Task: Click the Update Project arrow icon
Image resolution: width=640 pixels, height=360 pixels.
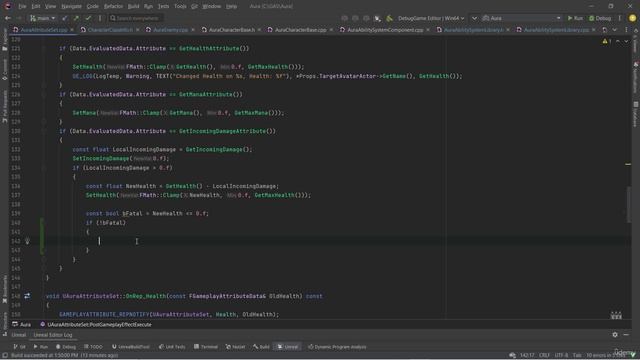Action: click(x=64, y=18)
